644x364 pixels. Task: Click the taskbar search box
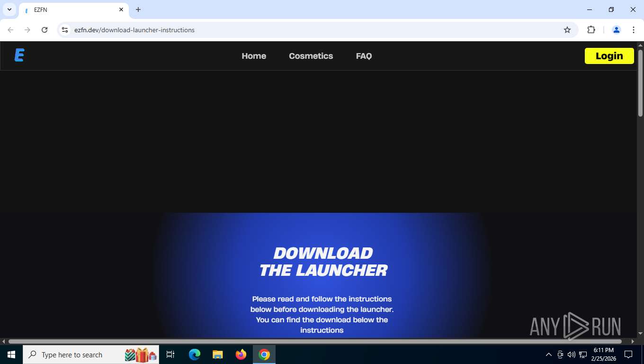point(91,355)
